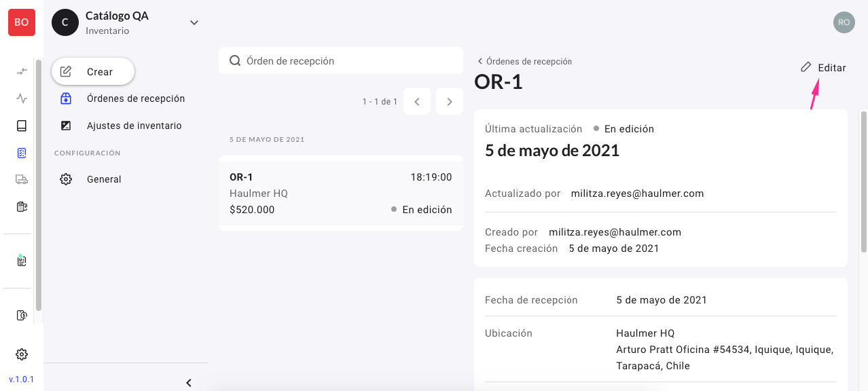Click the red BO logo
The height and width of the screenshot is (391, 868).
pos(22,22)
